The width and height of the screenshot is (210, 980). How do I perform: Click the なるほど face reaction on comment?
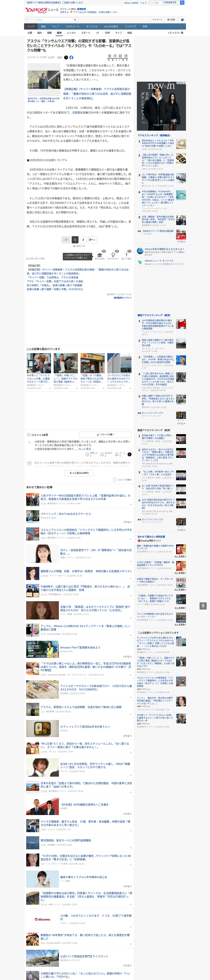point(103,454)
